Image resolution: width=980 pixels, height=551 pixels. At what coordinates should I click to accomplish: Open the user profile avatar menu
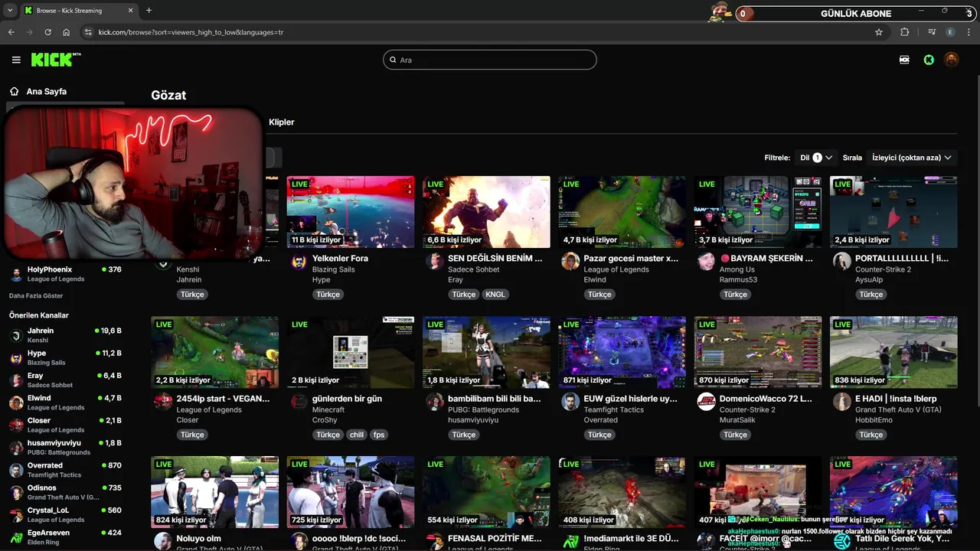(952, 60)
